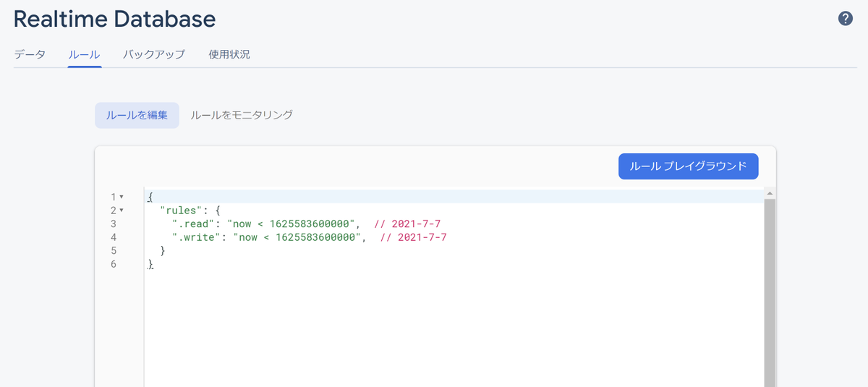Go to the 使用状況 tab
The image size is (868, 387).
pyautogui.click(x=229, y=54)
